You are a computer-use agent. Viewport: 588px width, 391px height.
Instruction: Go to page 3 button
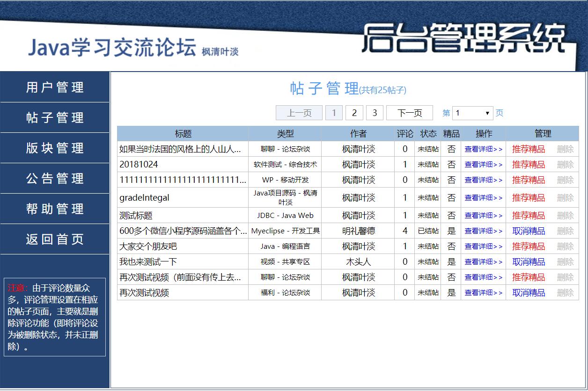(375, 113)
